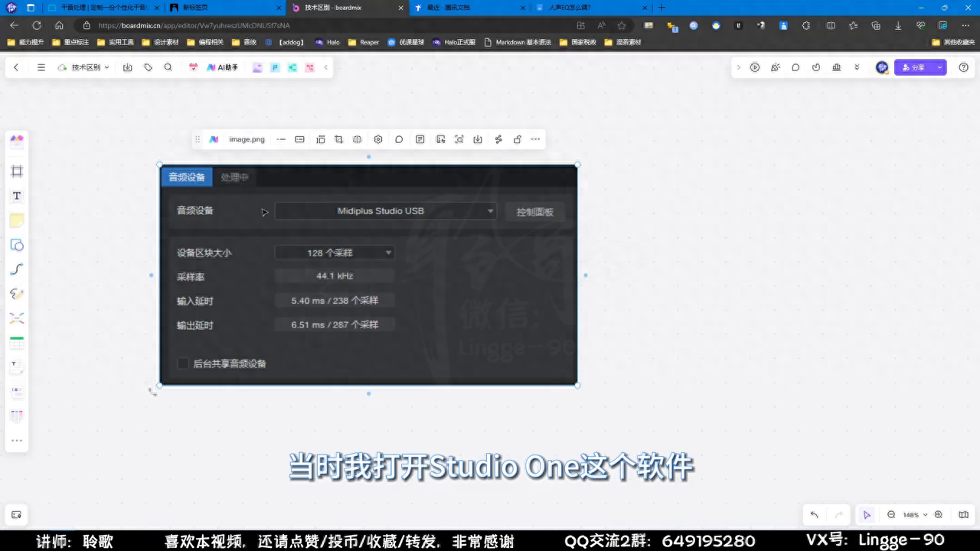Open the hamburger main menu
Viewport: 980px width, 551px height.
click(41, 67)
